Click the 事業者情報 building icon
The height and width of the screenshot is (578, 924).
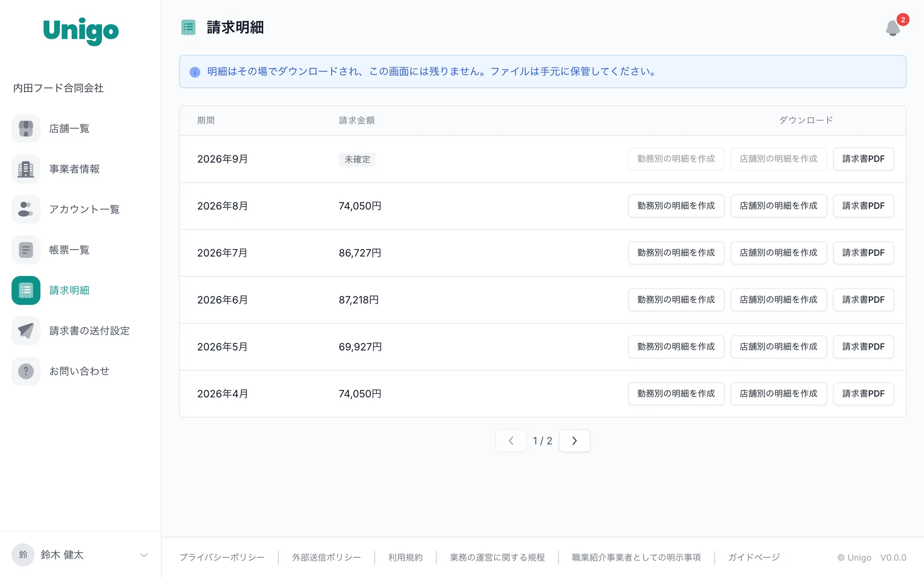pos(26,169)
